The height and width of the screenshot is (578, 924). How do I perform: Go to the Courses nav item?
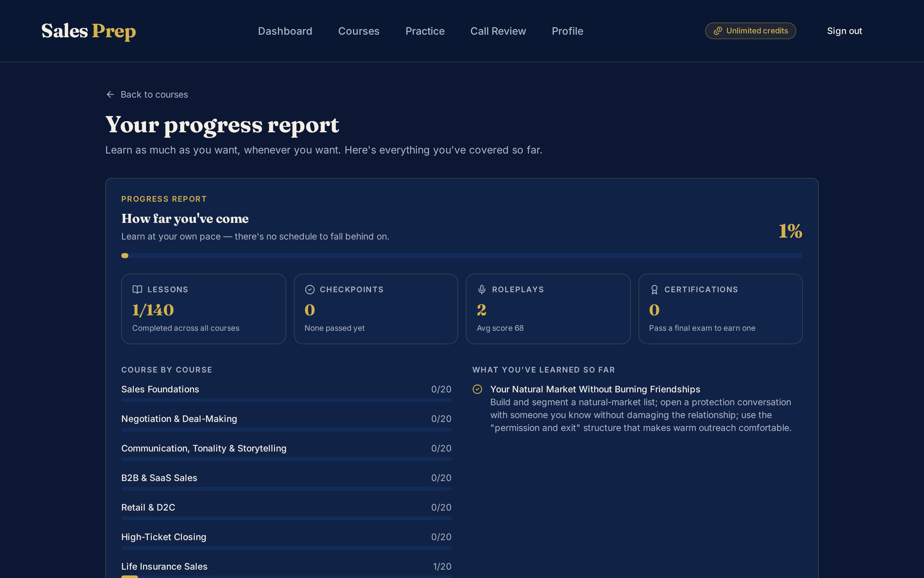(358, 31)
